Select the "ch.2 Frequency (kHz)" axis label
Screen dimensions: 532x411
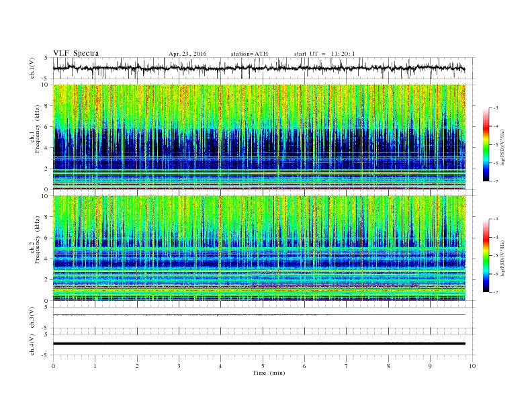(x=35, y=239)
